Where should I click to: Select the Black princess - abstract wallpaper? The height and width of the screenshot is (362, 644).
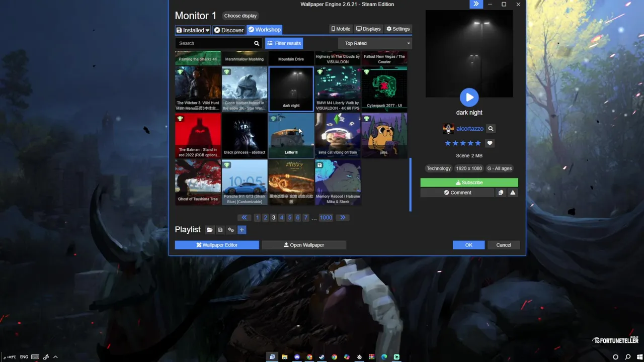tap(245, 136)
